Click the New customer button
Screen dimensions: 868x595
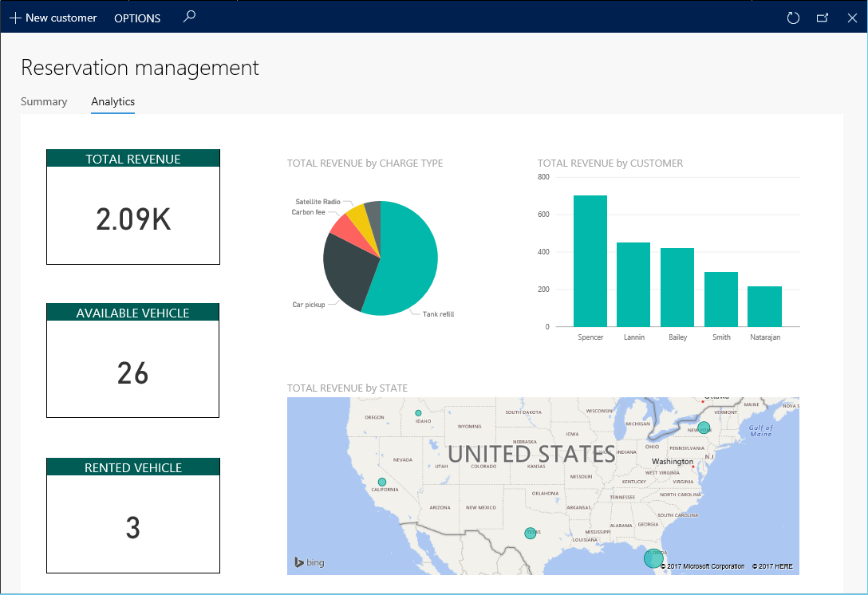click(x=53, y=18)
